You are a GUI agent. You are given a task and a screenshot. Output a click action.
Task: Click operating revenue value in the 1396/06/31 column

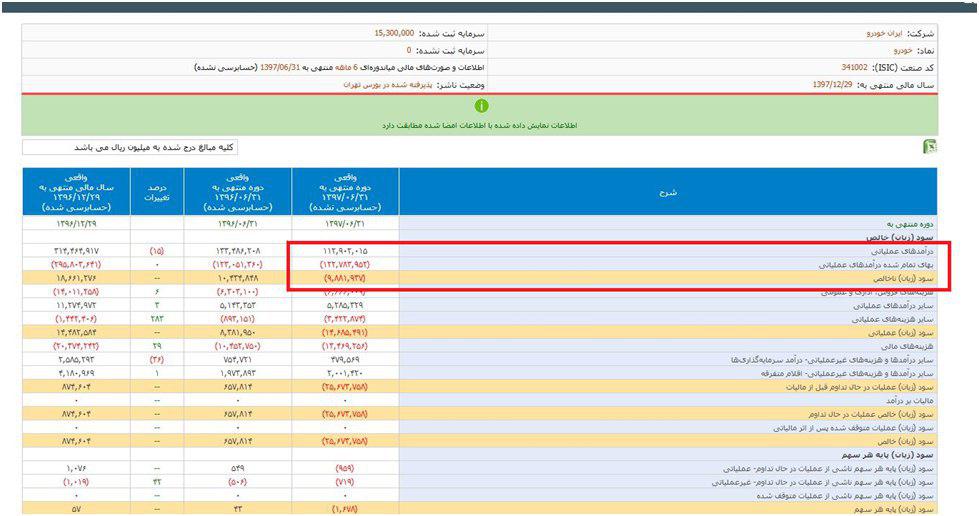point(238,251)
